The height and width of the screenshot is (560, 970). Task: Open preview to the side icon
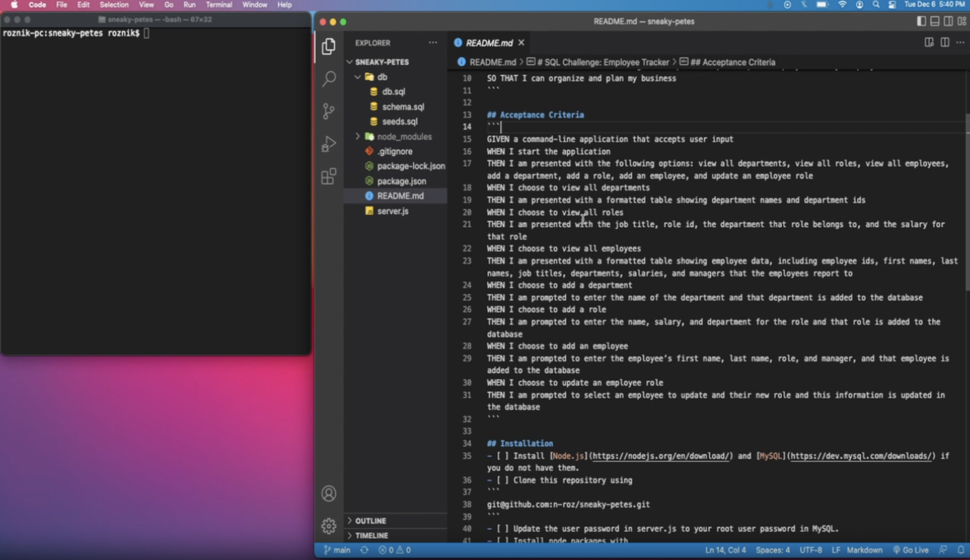[929, 43]
